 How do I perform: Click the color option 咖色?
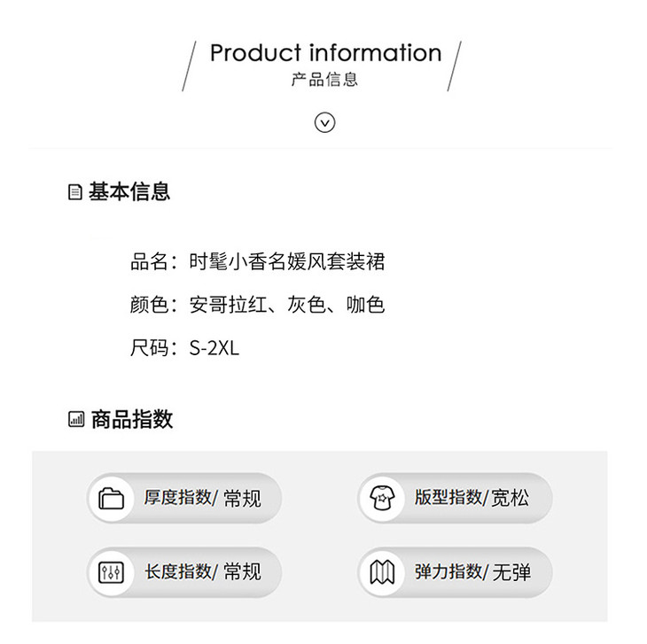(365, 305)
